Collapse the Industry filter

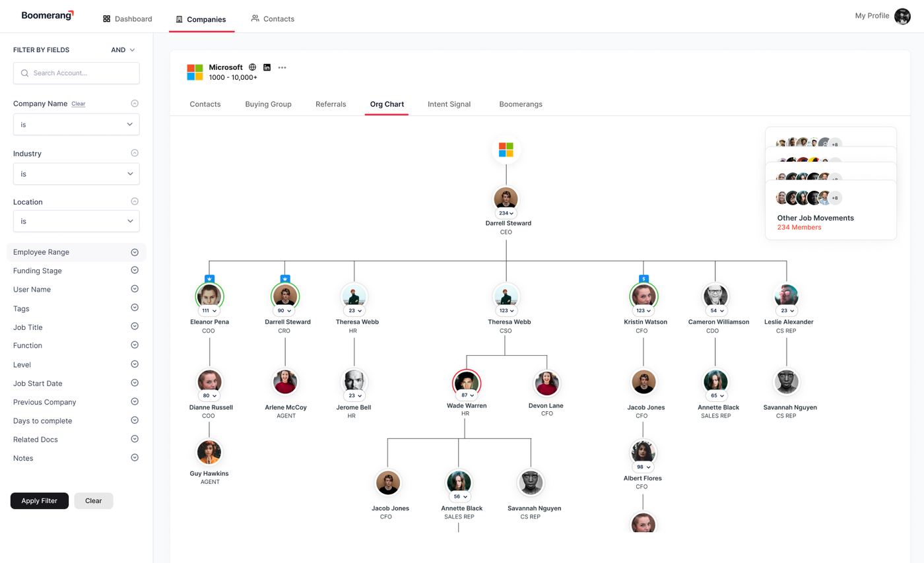coord(135,153)
